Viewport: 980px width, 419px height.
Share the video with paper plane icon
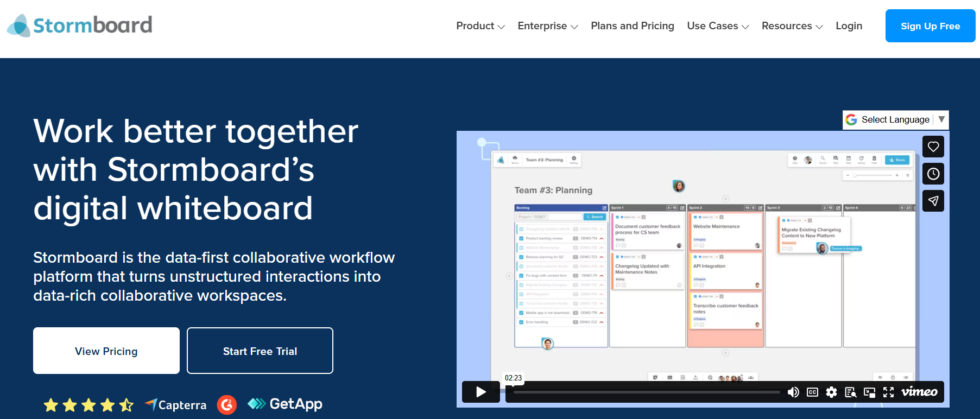point(933,201)
